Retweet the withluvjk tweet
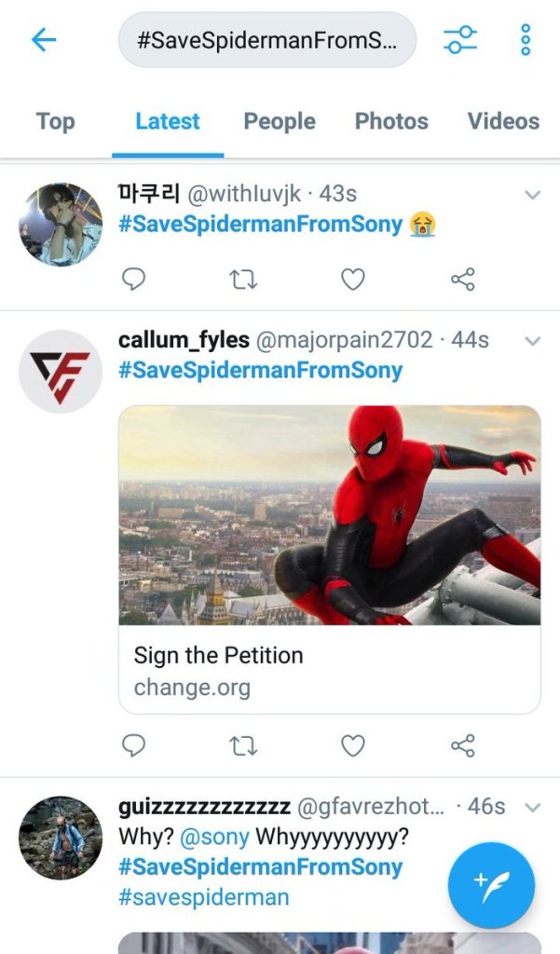Viewport: 560px width, 954px height. tap(243, 279)
